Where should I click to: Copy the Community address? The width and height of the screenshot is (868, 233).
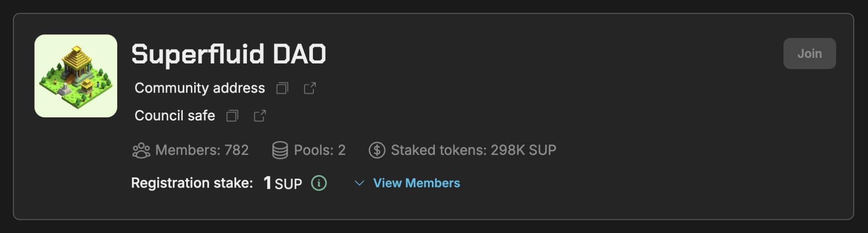(x=282, y=88)
